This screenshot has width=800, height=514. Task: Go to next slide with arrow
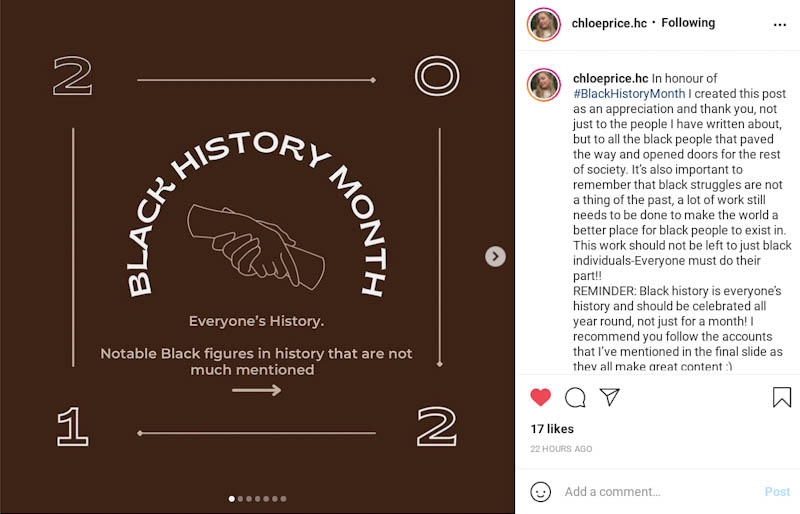click(495, 257)
